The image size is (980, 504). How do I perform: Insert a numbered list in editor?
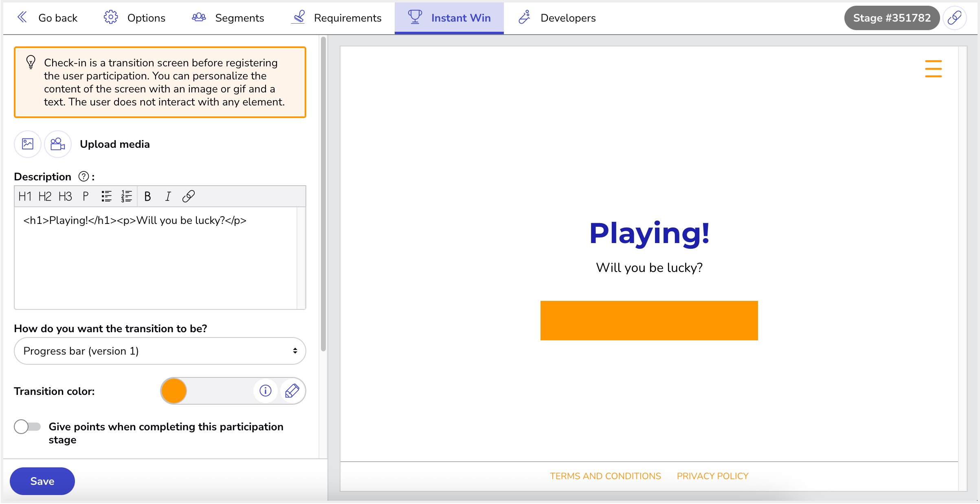point(126,197)
